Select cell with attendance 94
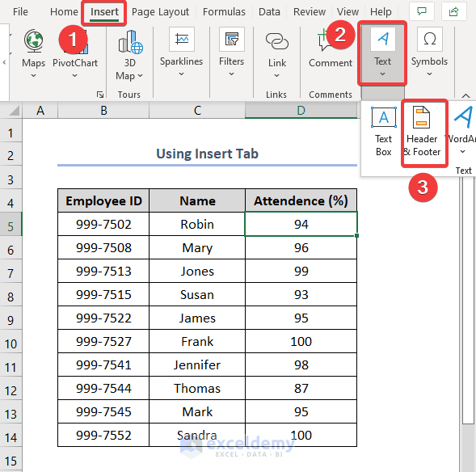The height and width of the screenshot is (472, 476). pyautogui.click(x=301, y=225)
